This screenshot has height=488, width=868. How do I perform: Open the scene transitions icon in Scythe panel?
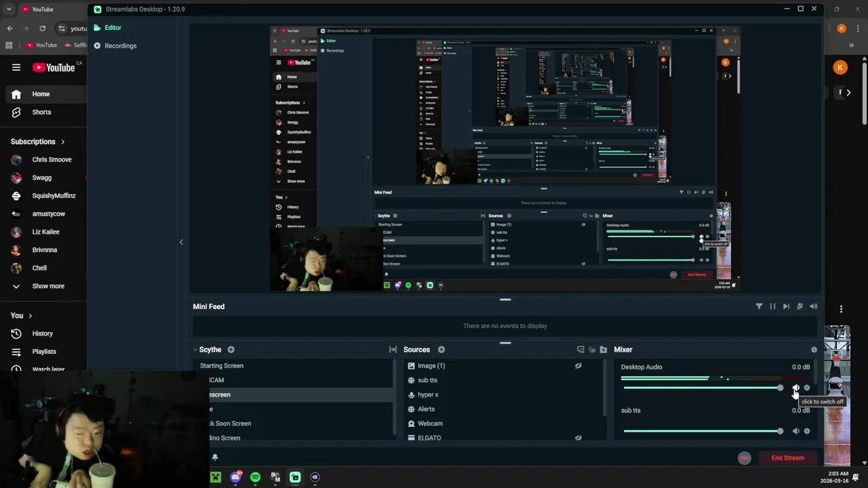393,350
